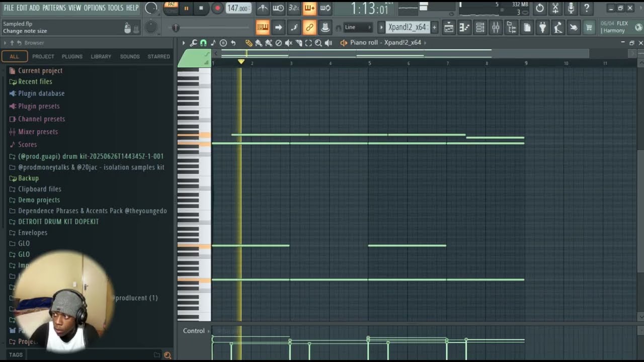
Task: Click the arrow left of pattern name
Action: (x=381, y=28)
